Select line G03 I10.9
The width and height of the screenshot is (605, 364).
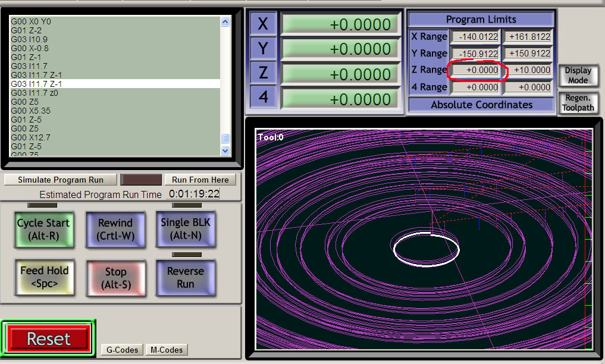pos(29,39)
